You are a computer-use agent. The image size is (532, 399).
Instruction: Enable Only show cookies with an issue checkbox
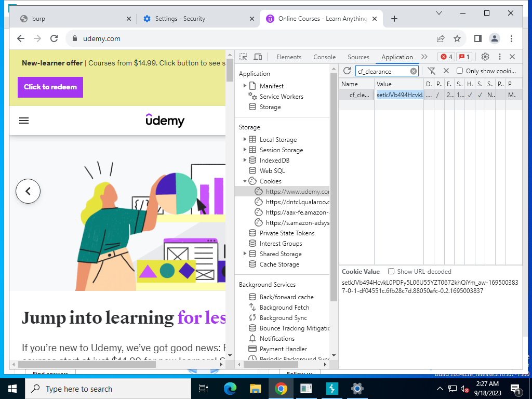(x=459, y=71)
